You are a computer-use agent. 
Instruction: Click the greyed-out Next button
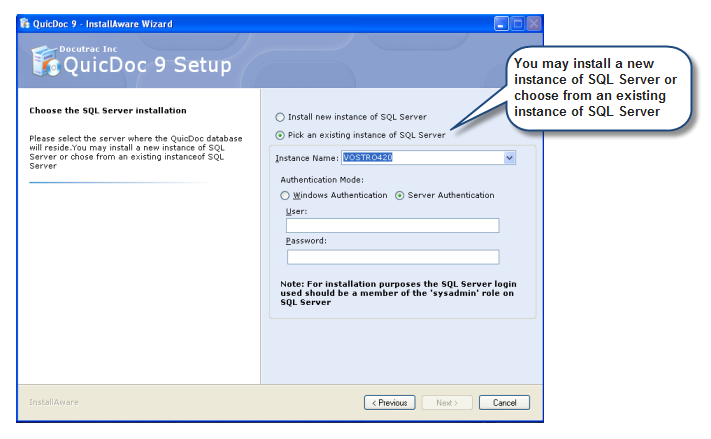click(x=447, y=403)
